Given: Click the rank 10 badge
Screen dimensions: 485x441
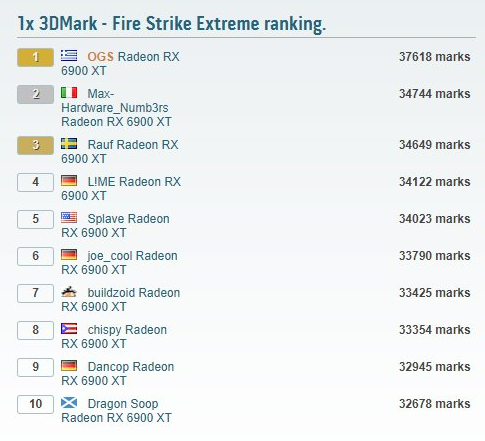Looking at the screenshot, I should click(35, 404).
